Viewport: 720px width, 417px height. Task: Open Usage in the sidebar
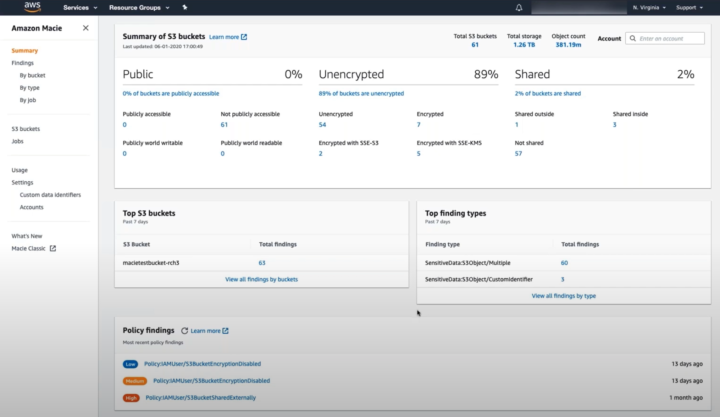(x=19, y=170)
